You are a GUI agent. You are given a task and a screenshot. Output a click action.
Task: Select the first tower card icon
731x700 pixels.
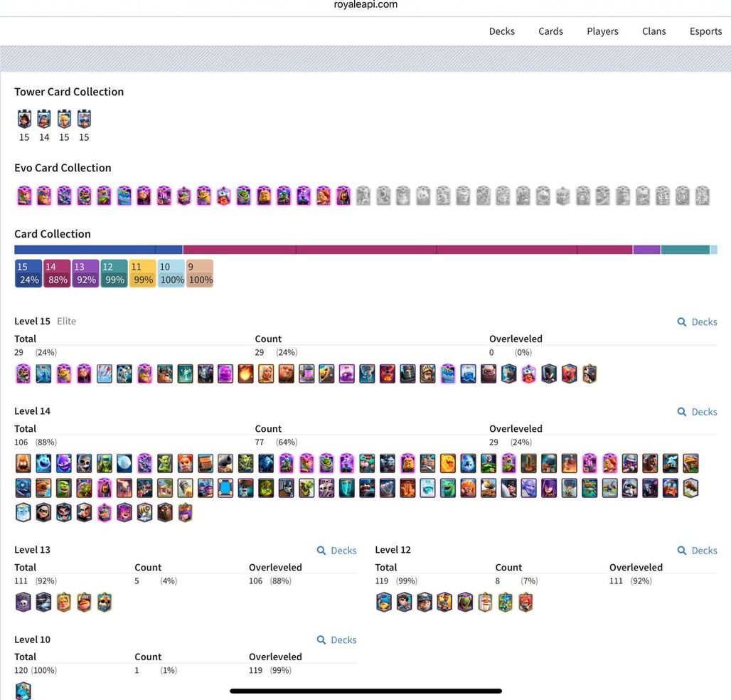(24, 120)
